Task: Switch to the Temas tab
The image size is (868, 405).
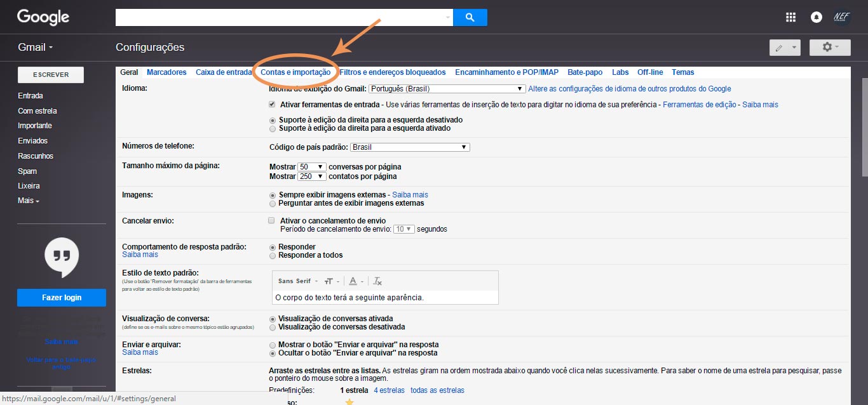Action: tap(683, 72)
